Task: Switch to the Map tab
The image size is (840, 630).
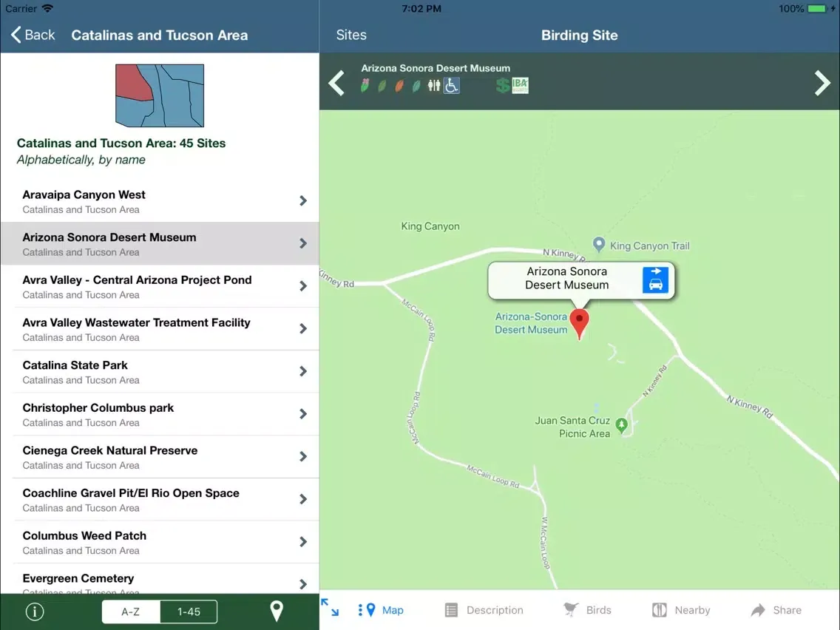Action: click(x=382, y=610)
